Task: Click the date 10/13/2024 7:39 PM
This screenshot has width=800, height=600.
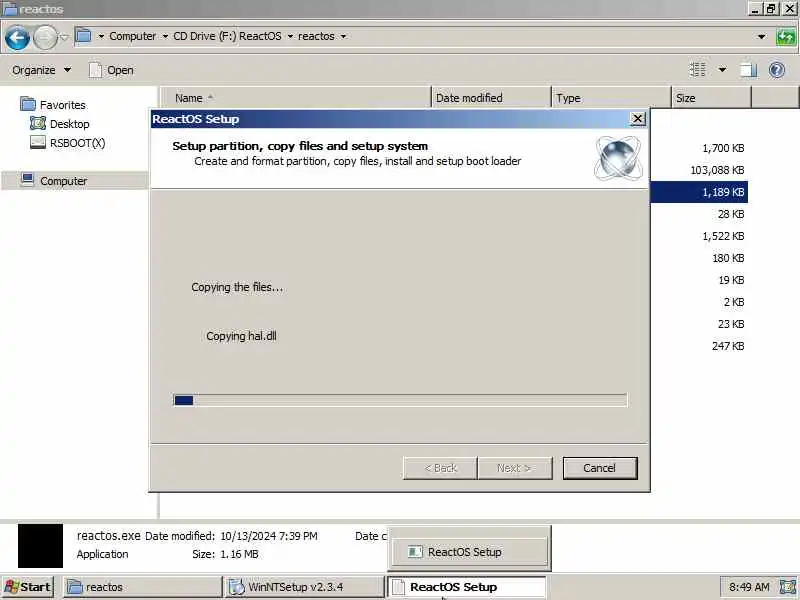Action: click(269, 536)
